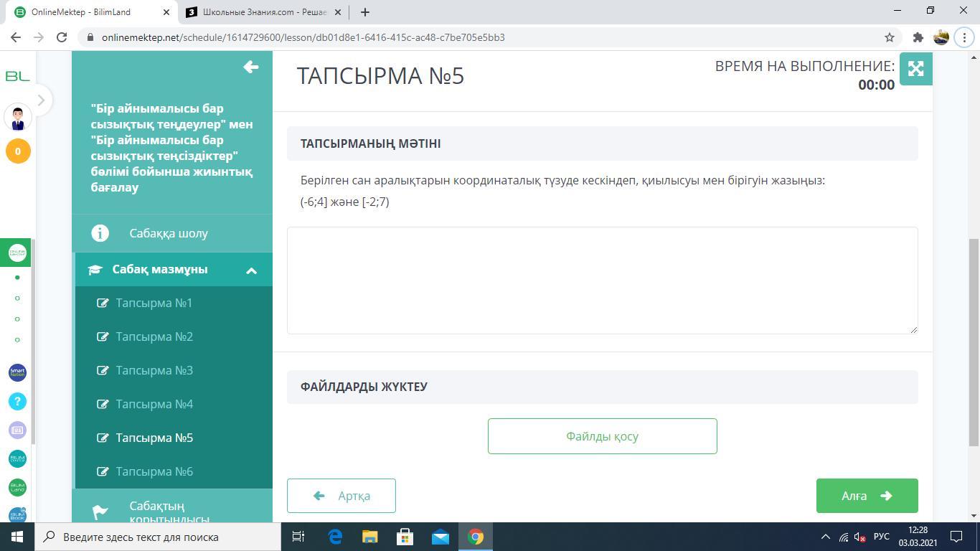
Task: Click the back arrow in sidebar header
Action: tap(250, 67)
